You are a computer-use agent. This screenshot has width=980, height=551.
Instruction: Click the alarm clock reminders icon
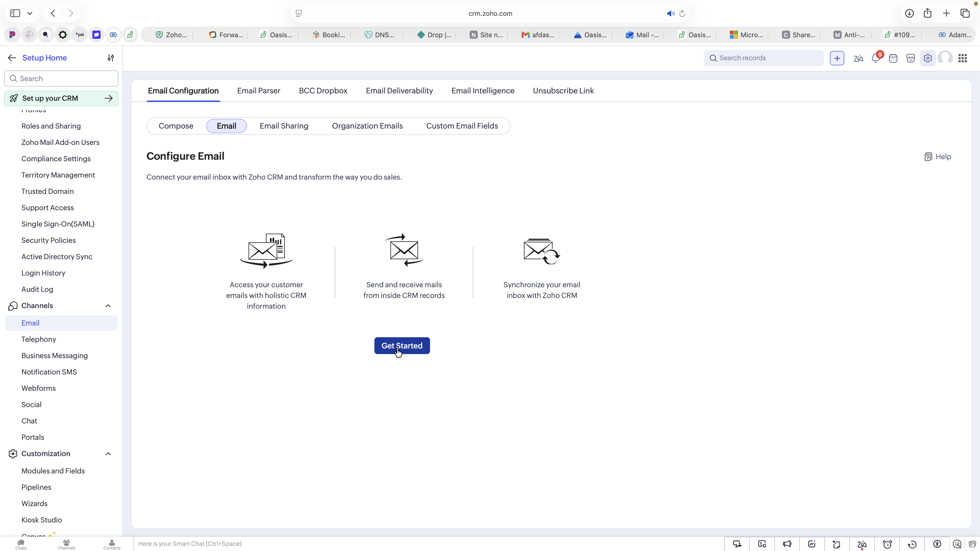click(887, 544)
